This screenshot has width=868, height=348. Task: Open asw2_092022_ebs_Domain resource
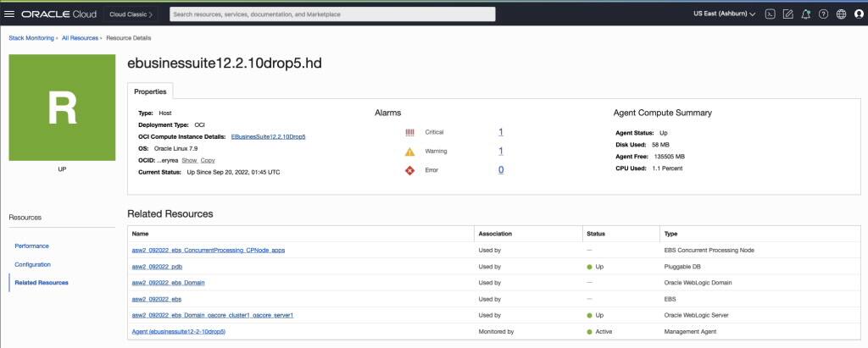point(169,283)
